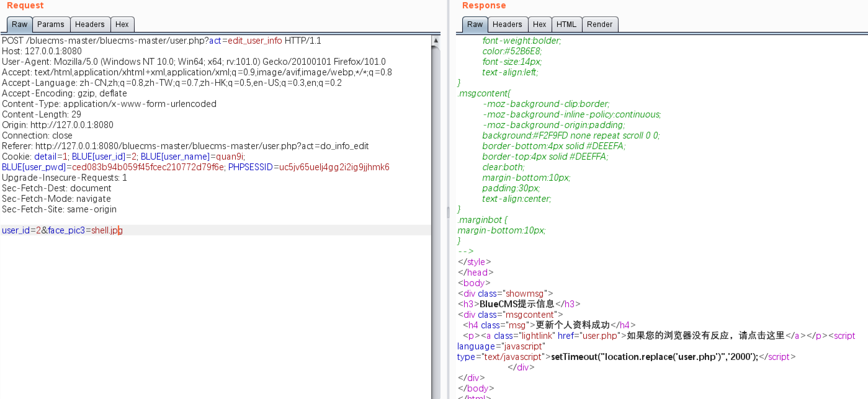This screenshot has height=399, width=868.
Task: Click the .msgcontent{ selector in response
Action: click(484, 93)
